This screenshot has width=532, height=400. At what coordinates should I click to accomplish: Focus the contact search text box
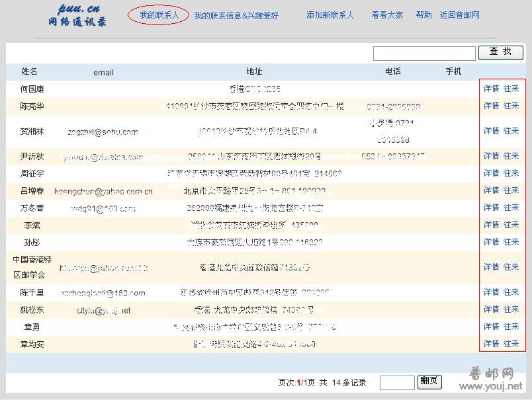(x=424, y=54)
